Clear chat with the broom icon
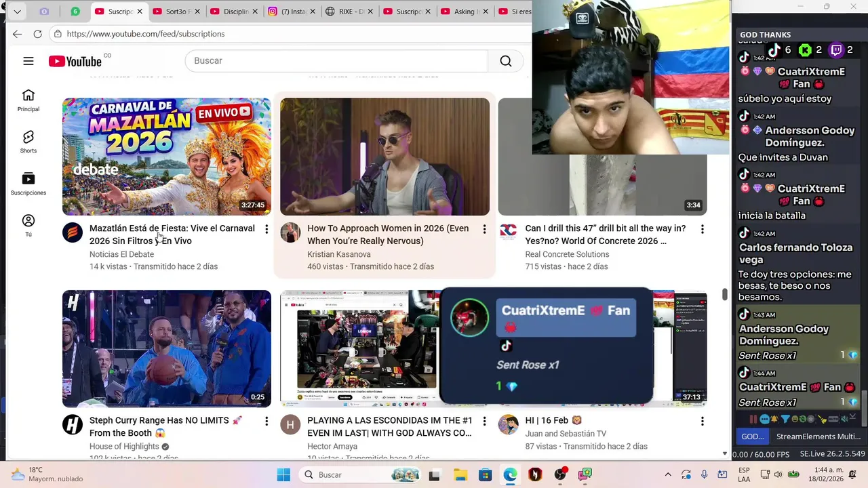This screenshot has height=488, width=868. [x=822, y=420]
